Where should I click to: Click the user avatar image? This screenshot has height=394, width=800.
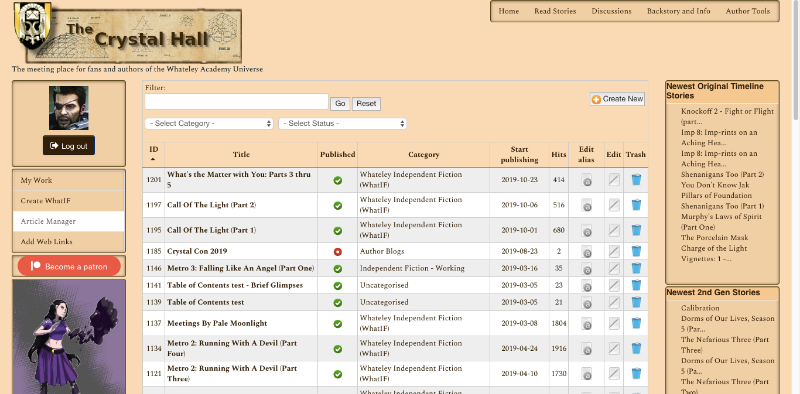[x=69, y=108]
